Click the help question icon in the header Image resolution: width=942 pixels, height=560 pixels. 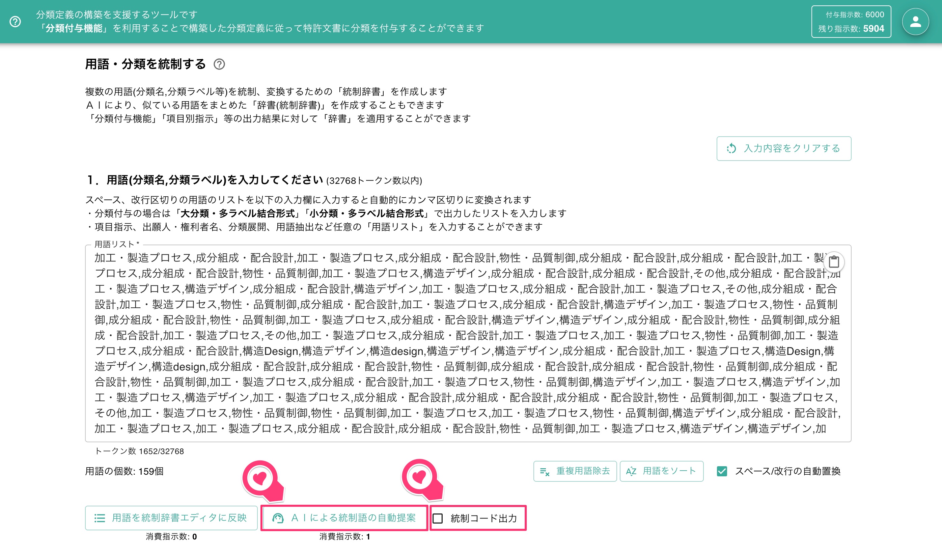coord(15,22)
